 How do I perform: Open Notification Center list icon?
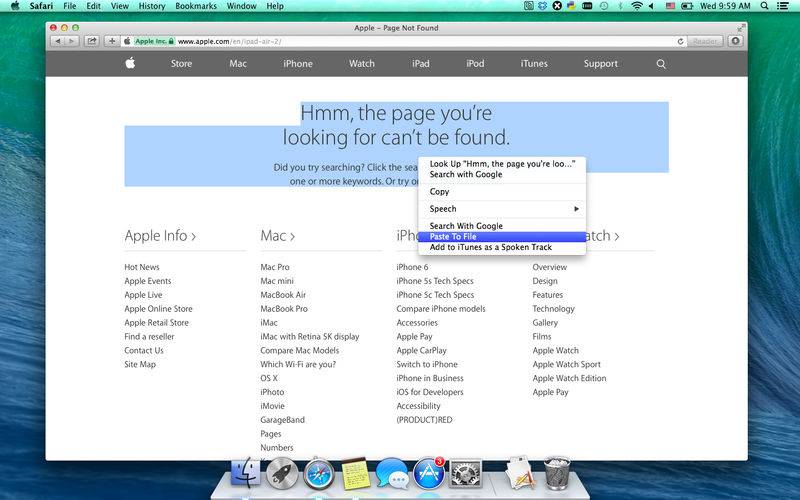782,6
